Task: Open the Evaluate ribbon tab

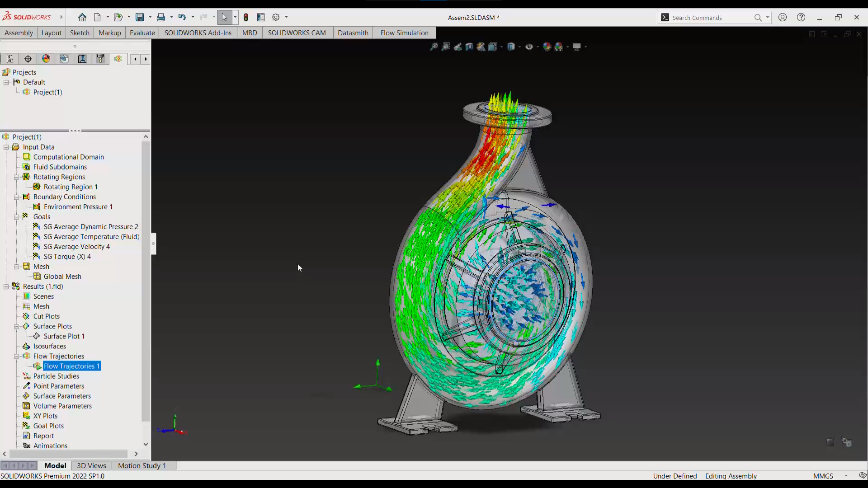Action: 142,33
